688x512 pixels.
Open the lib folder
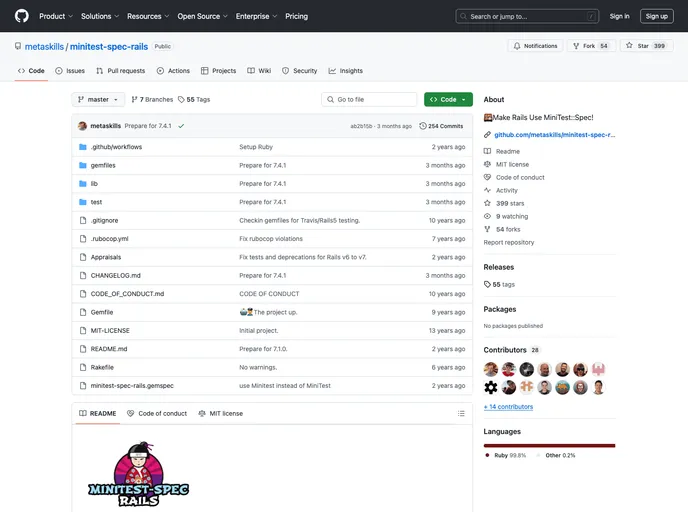[x=94, y=184]
